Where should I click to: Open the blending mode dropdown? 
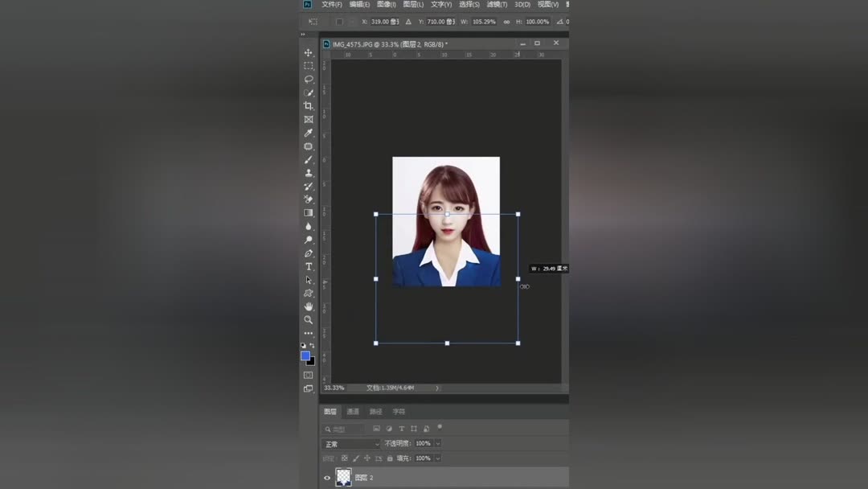tap(351, 443)
